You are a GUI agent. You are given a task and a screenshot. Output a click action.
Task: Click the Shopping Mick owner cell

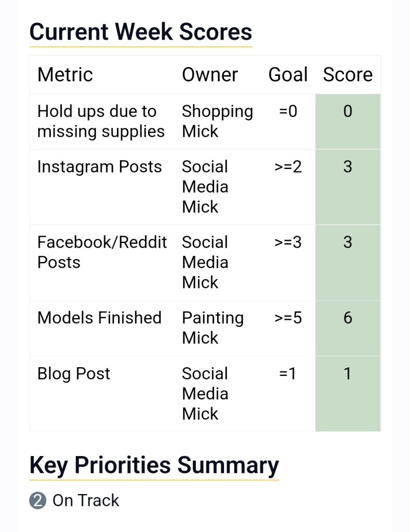[217, 121]
